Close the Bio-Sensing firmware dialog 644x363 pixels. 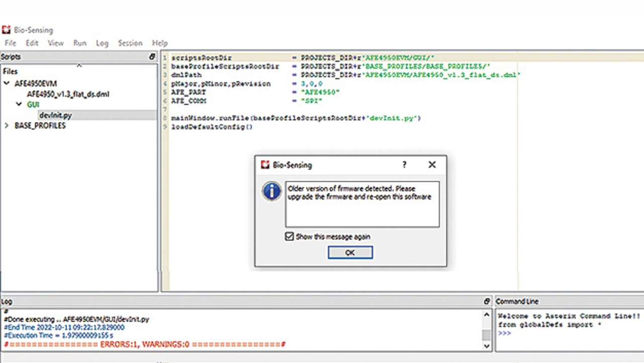point(432,165)
